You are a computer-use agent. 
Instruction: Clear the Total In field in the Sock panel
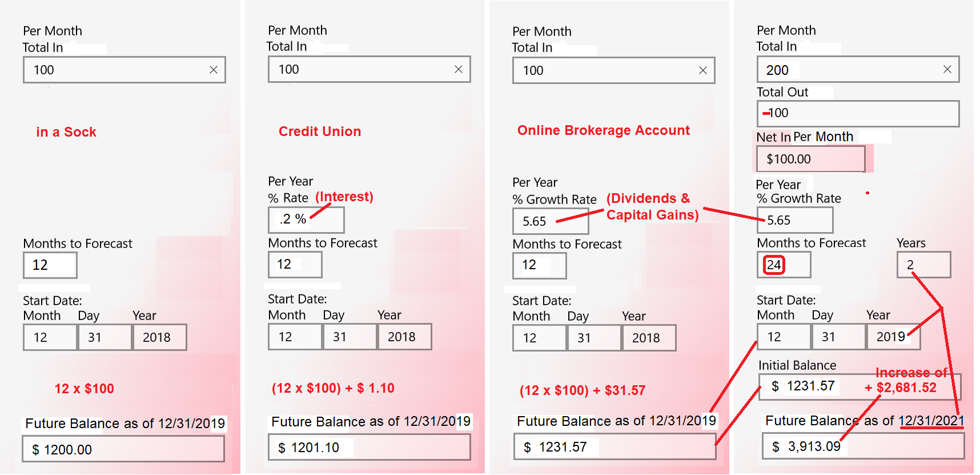(x=214, y=70)
